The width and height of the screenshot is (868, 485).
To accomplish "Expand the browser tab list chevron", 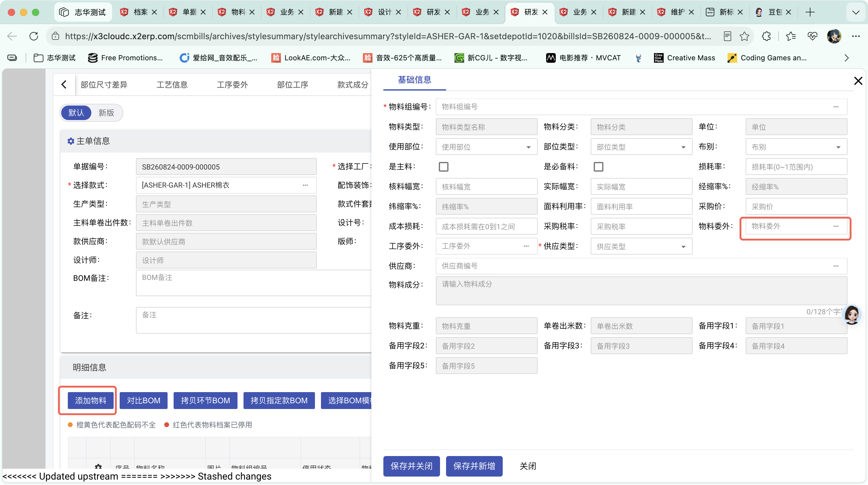I will [856, 12].
